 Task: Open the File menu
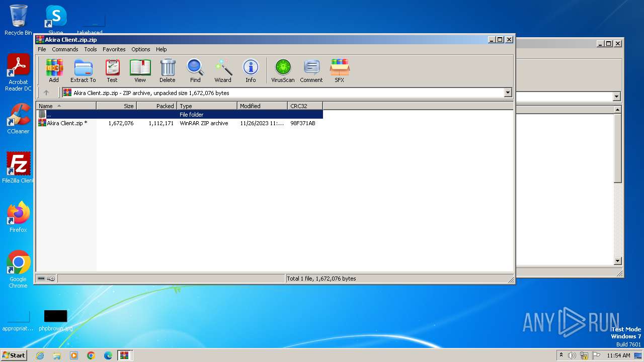42,49
